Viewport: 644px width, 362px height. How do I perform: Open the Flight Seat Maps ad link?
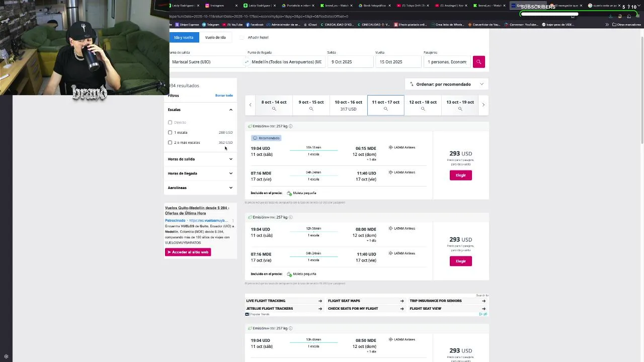pyautogui.click(x=366, y=301)
